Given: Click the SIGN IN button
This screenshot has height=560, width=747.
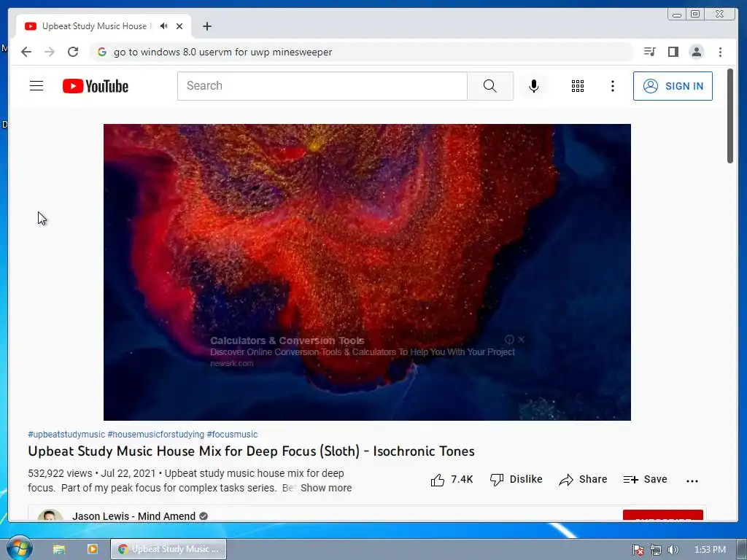Looking at the screenshot, I should 673,86.
